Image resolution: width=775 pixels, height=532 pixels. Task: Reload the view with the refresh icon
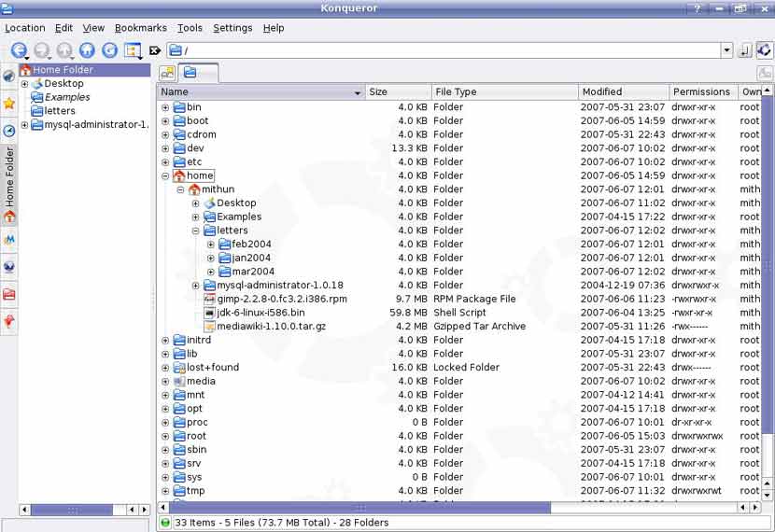click(110, 49)
